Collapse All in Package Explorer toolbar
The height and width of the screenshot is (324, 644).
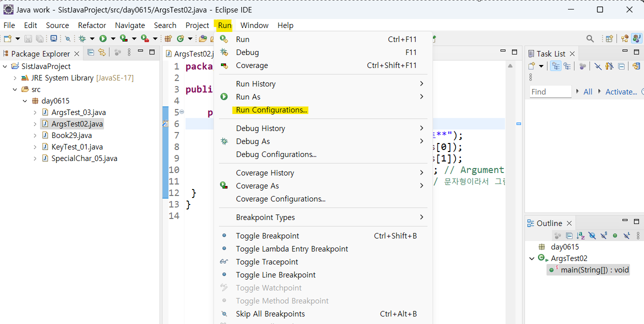(90, 52)
